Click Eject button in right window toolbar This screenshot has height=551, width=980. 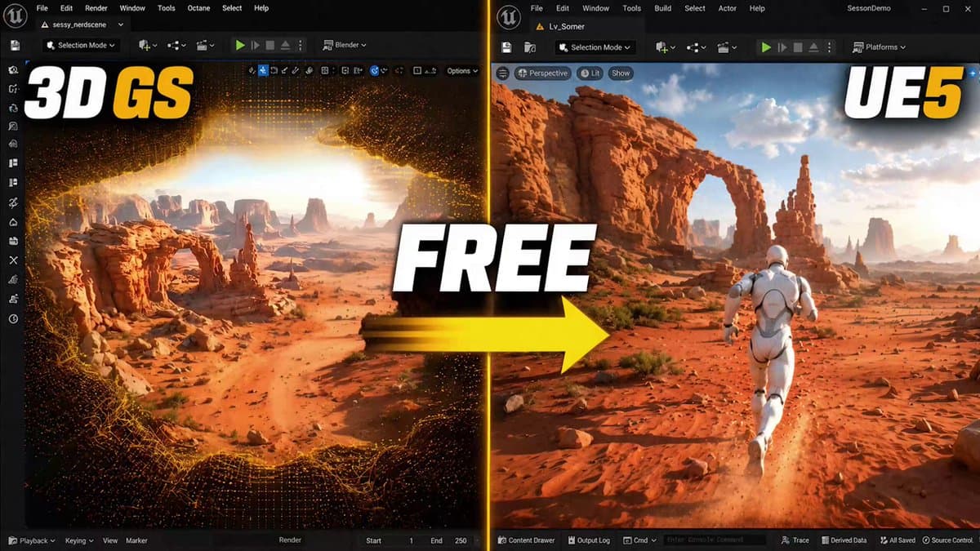[x=812, y=47]
